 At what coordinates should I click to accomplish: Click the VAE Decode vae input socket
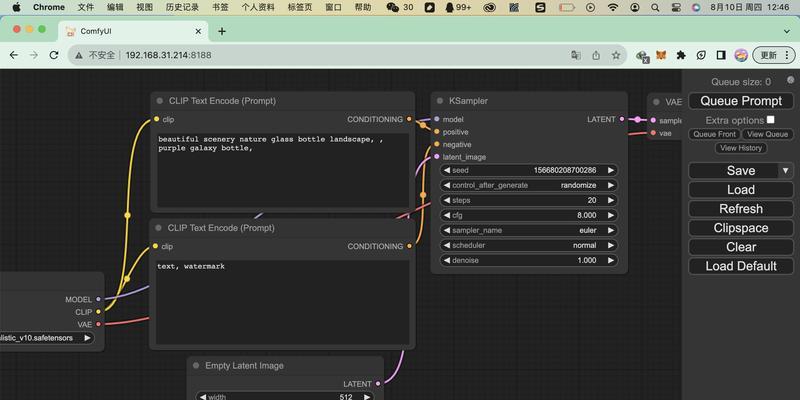pos(653,133)
